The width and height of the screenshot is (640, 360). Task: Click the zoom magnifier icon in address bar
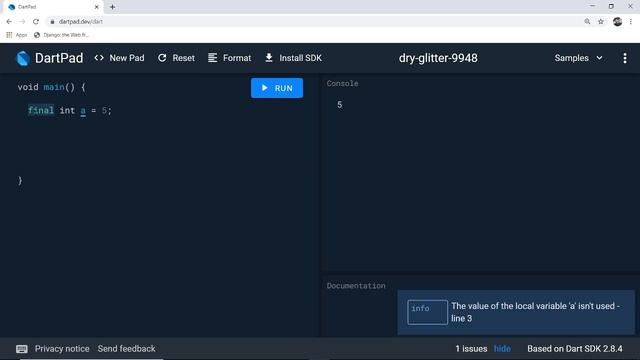[587, 22]
